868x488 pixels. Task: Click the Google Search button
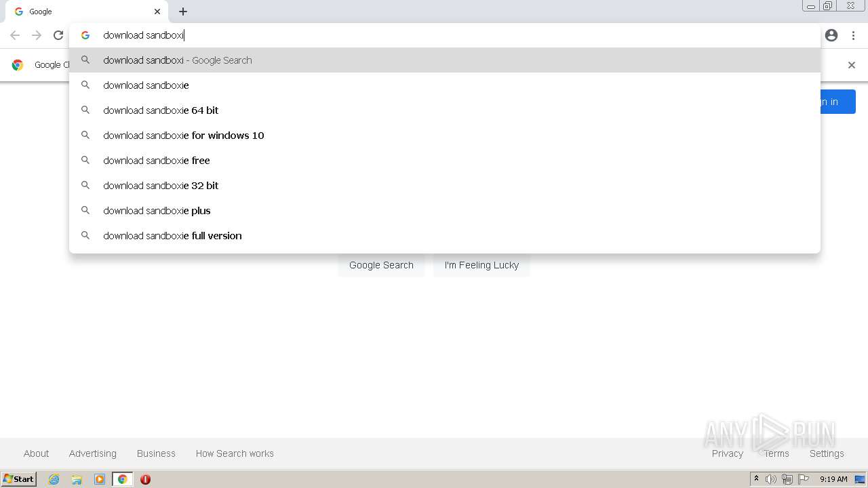click(x=381, y=265)
